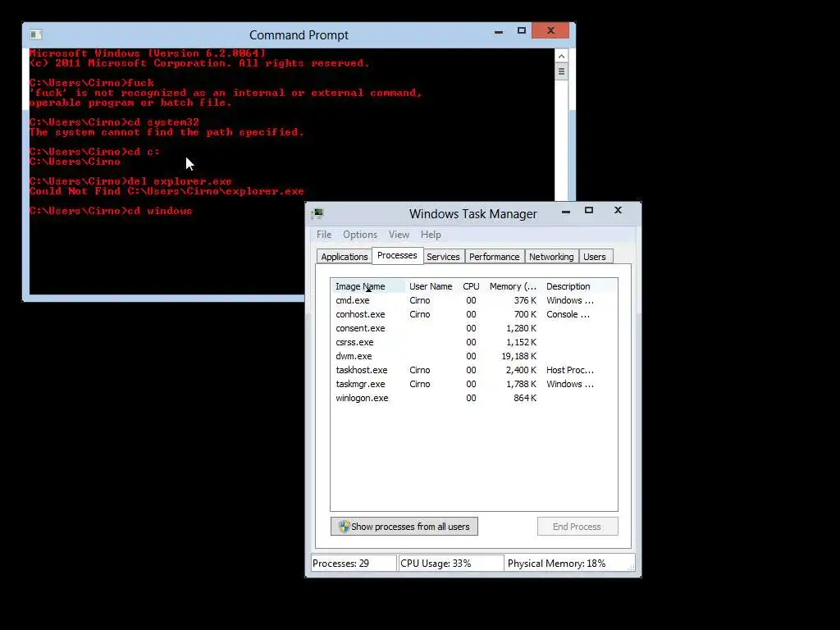
Task: Go to the Networking tab
Action: tap(551, 257)
